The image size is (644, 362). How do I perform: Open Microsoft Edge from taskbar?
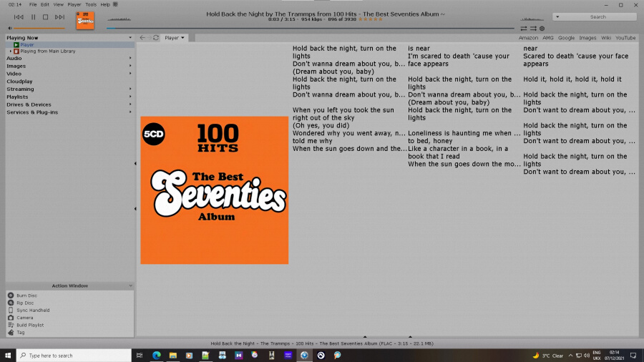(x=157, y=356)
